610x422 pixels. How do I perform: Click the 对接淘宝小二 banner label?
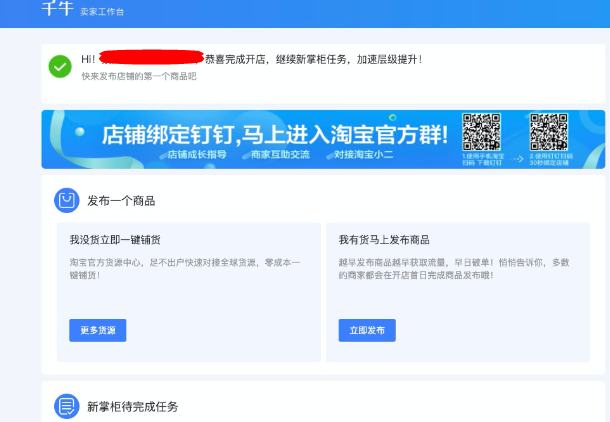pyautogui.click(x=364, y=154)
